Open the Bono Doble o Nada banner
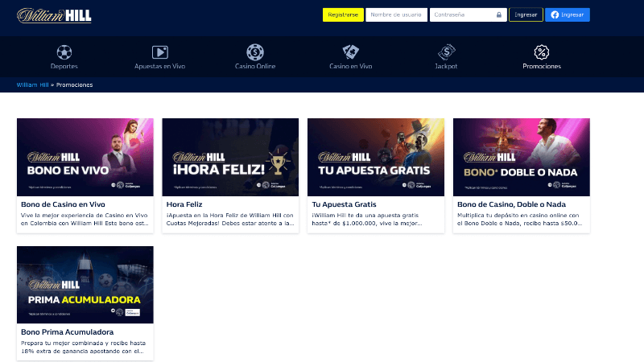The height and width of the screenshot is (362, 644). click(521, 157)
